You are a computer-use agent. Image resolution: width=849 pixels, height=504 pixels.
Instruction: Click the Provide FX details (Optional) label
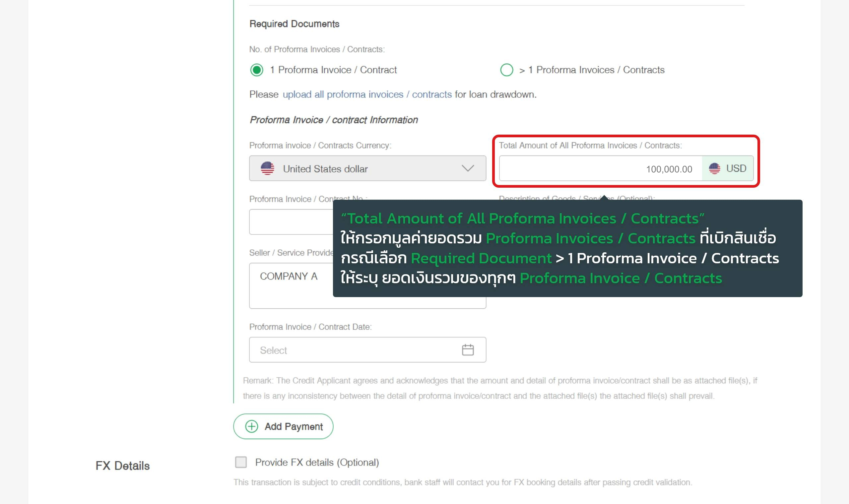[317, 463]
